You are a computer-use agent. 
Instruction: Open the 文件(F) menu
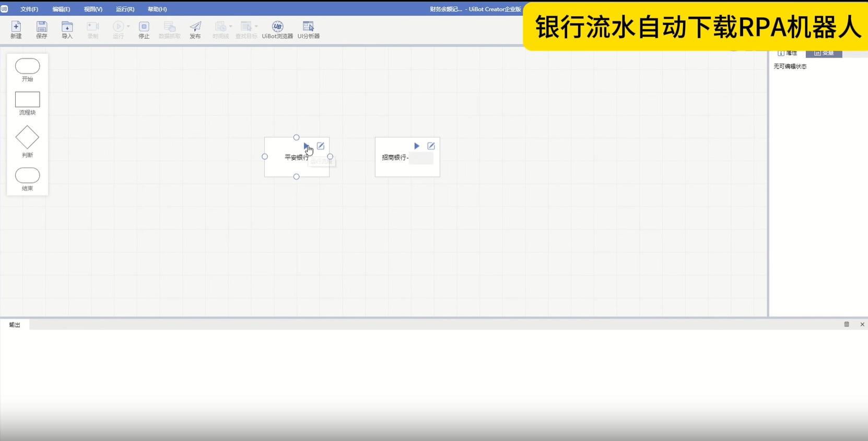pyautogui.click(x=29, y=9)
